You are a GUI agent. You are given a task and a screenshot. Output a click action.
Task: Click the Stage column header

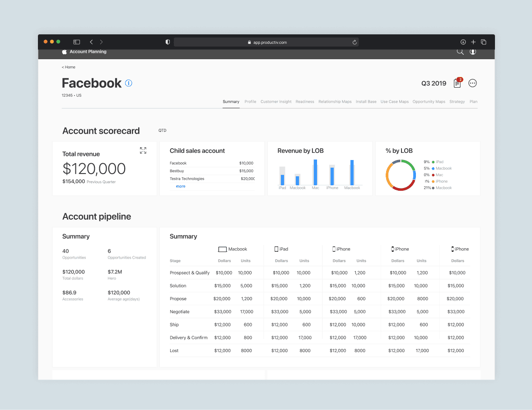175,261
